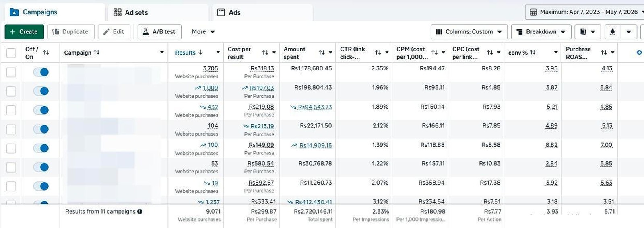Sort the CPM column arrows
The image size is (644, 228).
[x=434, y=53]
